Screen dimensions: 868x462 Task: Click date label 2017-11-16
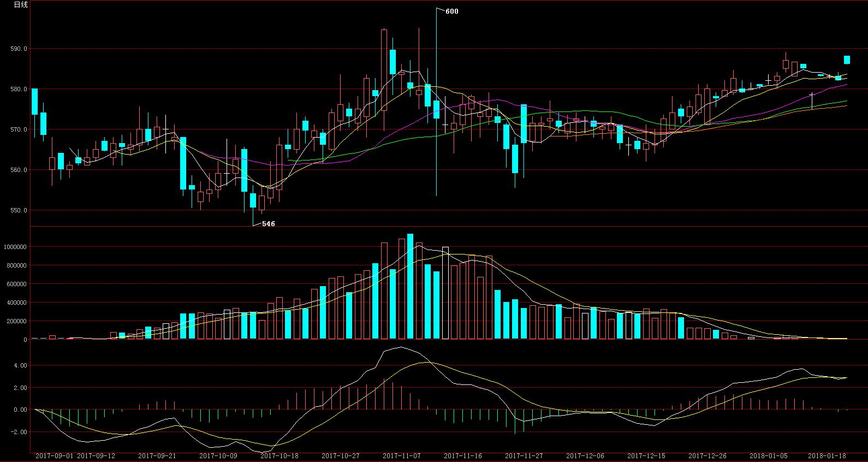(x=463, y=455)
